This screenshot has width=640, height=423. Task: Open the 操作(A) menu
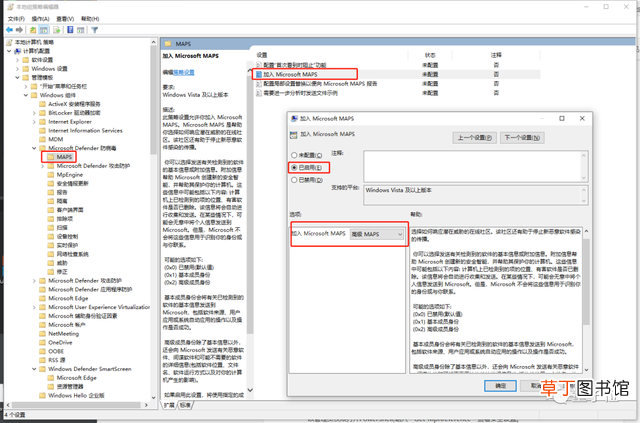pyautogui.click(x=40, y=19)
